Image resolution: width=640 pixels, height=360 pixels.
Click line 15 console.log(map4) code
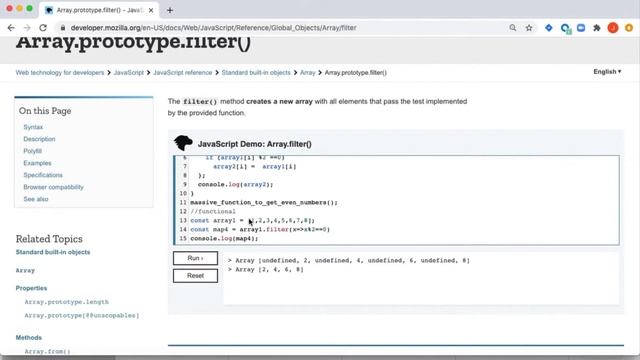(224, 238)
